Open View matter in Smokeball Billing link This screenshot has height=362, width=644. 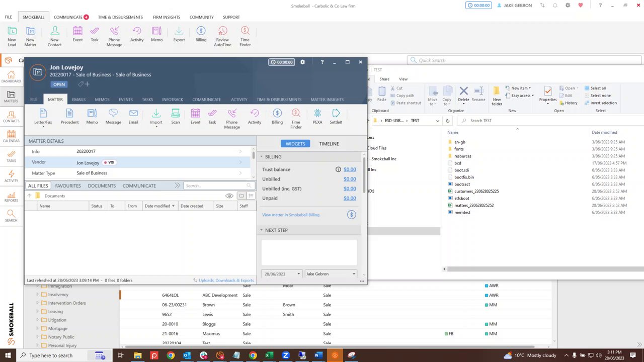[291, 215]
